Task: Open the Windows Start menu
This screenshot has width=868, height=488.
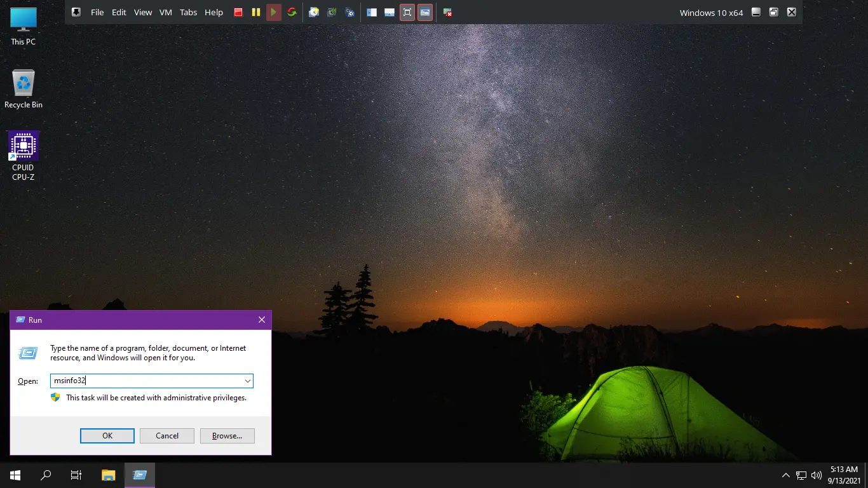Action: coord(15,475)
